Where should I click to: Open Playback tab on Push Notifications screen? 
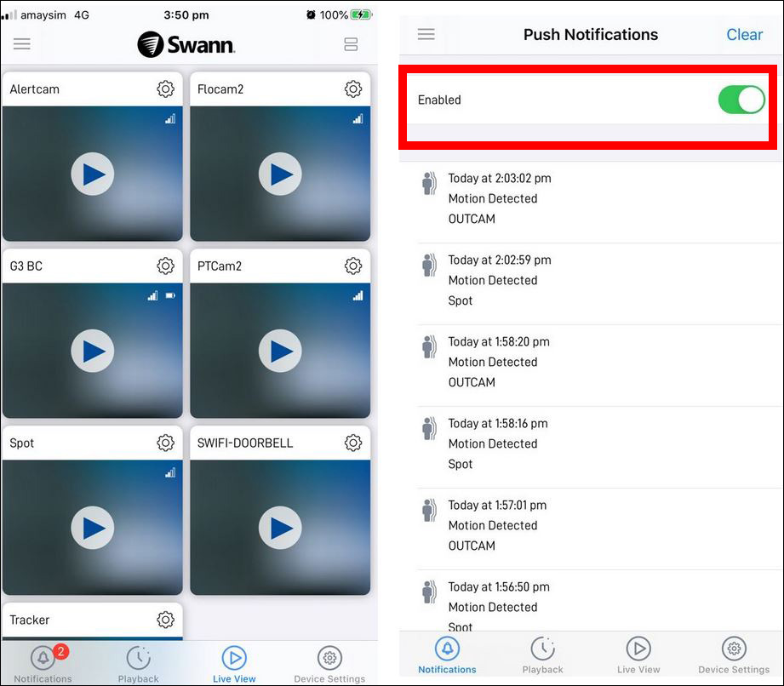tap(542, 655)
